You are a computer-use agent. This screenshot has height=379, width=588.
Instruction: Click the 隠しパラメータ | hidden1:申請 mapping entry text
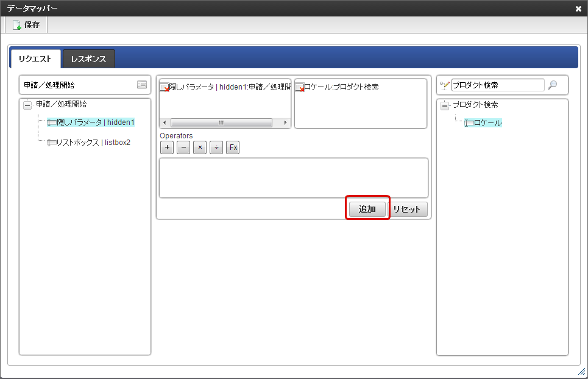230,87
